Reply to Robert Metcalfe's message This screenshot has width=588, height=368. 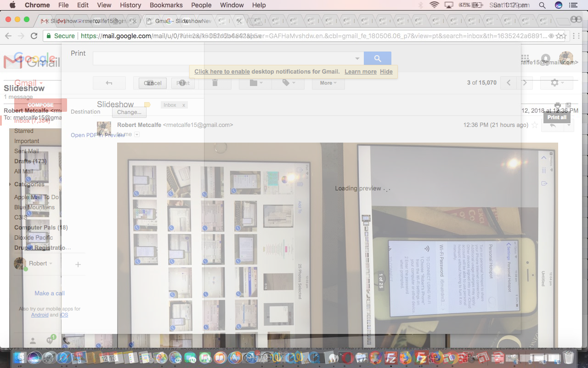[553, 125]
